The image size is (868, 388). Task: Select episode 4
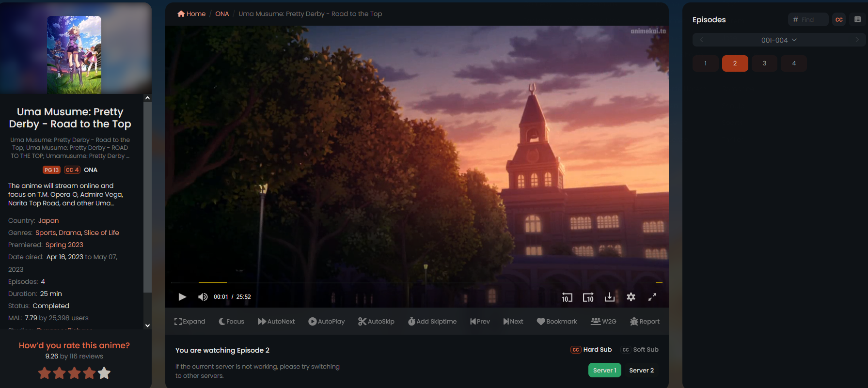pos(794,63)
